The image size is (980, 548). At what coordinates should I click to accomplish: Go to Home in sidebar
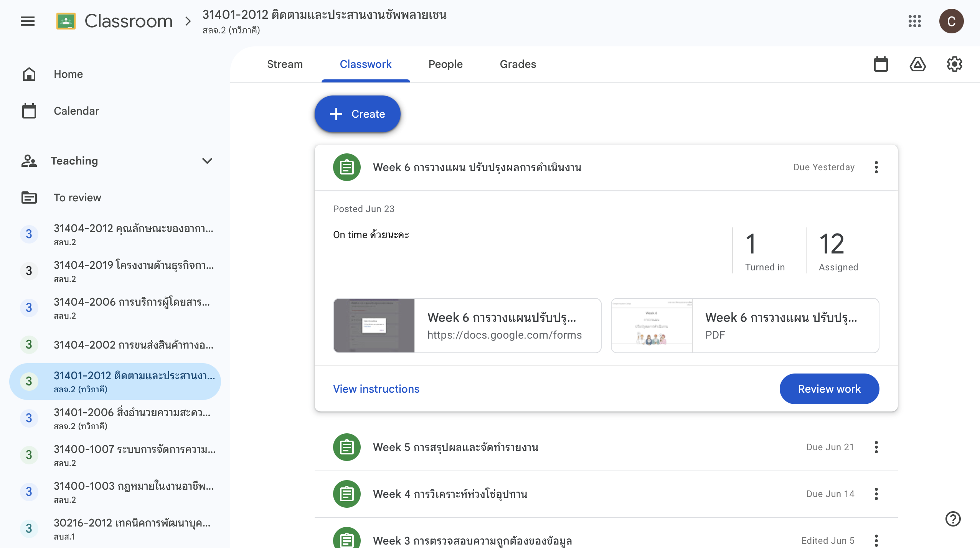[x=115, y=74]
